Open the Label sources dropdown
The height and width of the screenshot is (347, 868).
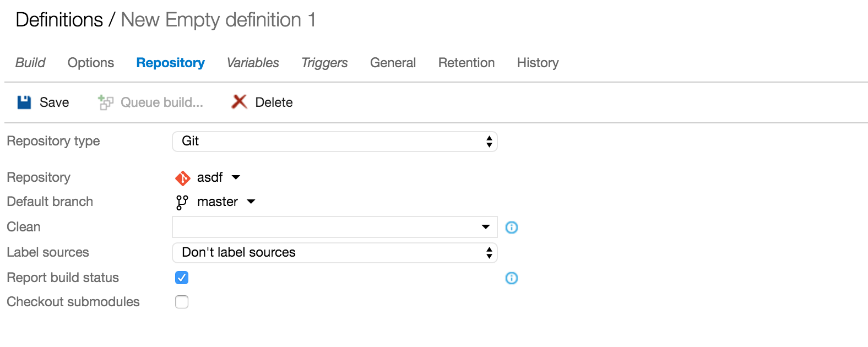[x=334, y=253]
